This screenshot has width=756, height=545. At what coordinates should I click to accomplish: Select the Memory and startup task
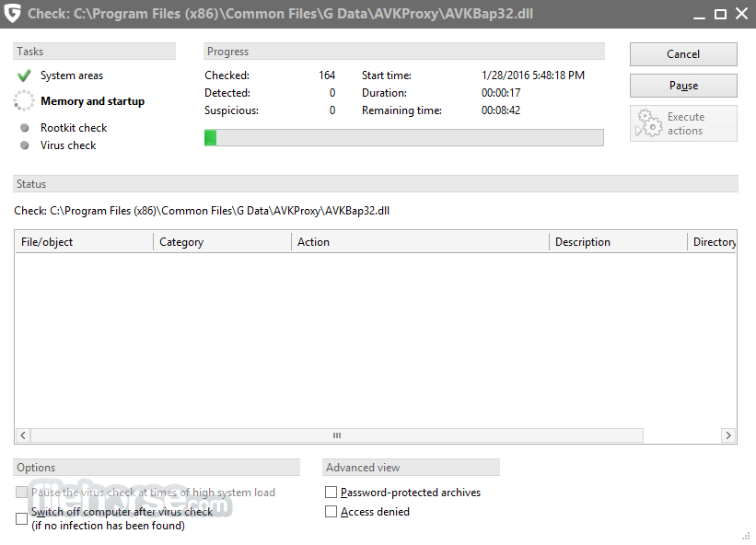[93, 101]
